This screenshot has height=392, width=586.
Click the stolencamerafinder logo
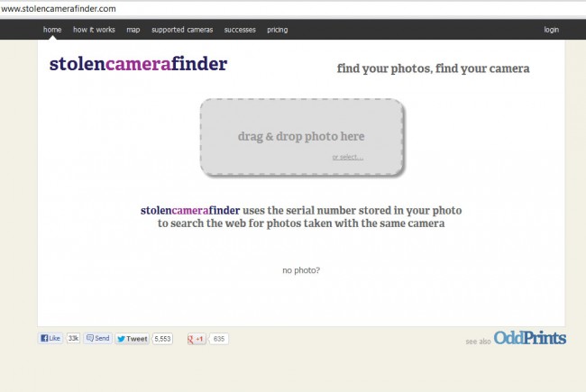tap(138, 63)
